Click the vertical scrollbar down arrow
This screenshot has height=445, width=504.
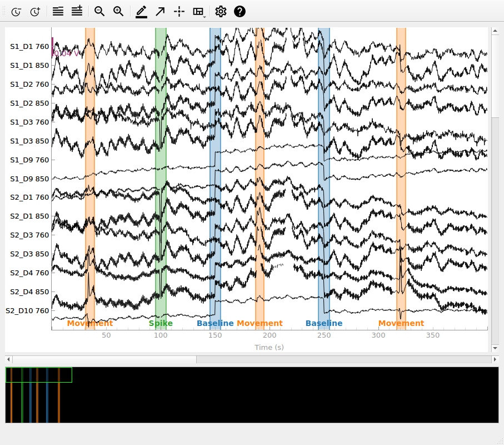tap(495, 348)
